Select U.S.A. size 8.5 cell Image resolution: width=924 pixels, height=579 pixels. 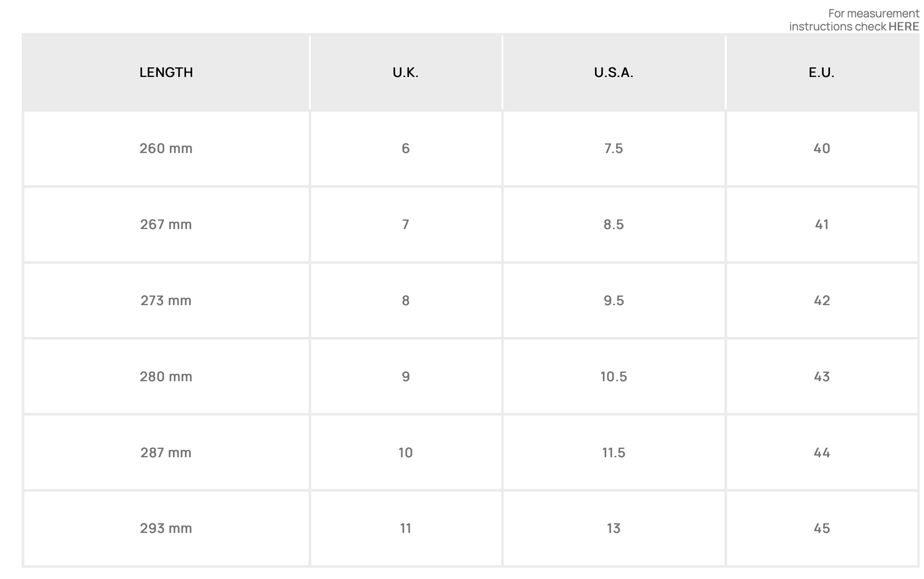click(x=613, y=224)
